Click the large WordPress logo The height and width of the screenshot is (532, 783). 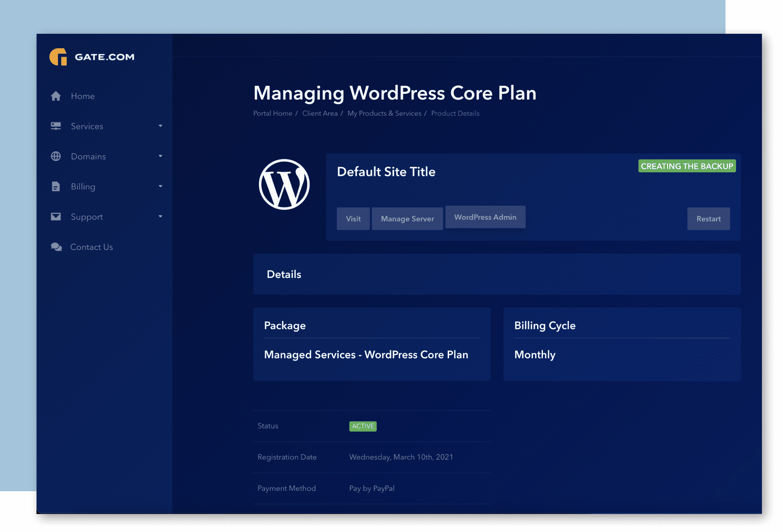(x=284, y=184)
